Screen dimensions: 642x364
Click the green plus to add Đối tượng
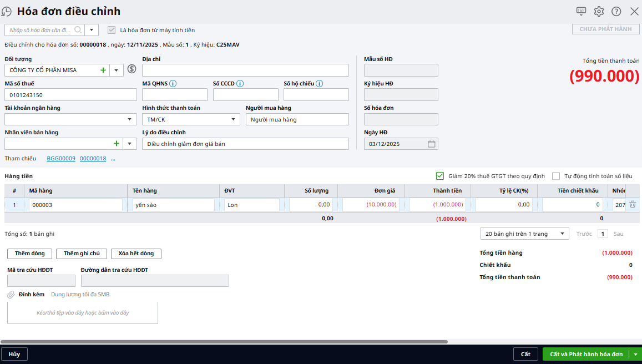[x=103, y=70]
